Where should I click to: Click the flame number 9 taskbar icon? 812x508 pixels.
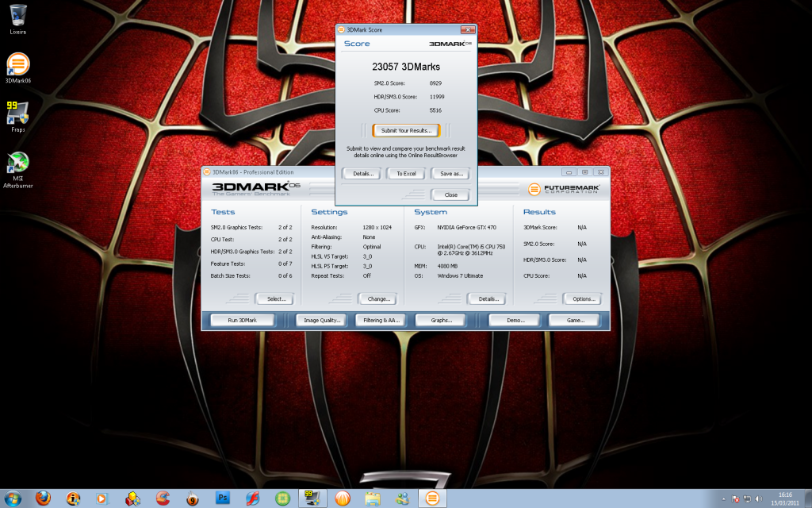(193, 498)
